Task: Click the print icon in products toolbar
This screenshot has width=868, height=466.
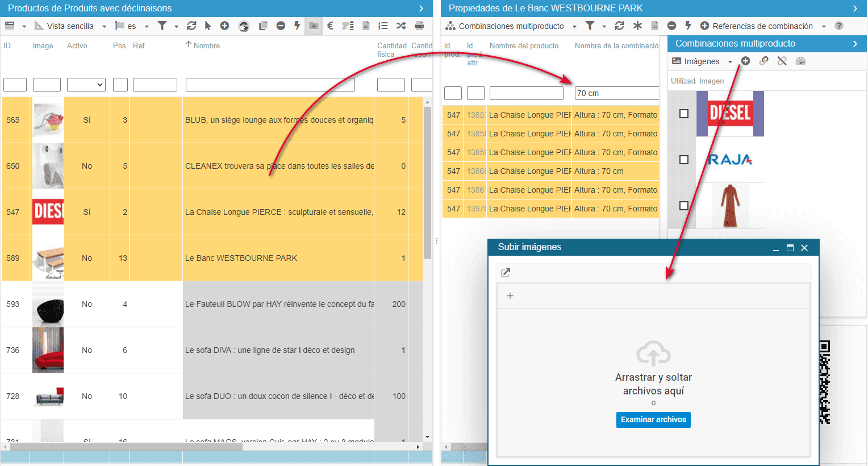Action: (419, 26)
